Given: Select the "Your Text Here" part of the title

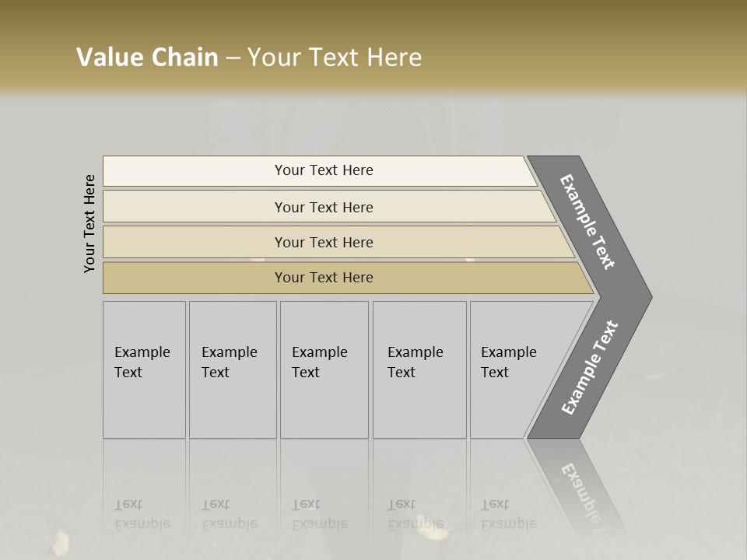Looking at the screenshot, I should (x=335, y=58).
